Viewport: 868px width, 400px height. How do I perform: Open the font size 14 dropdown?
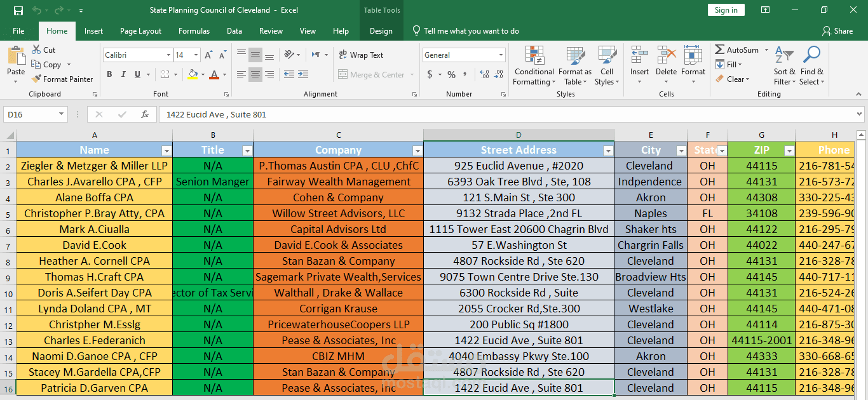(x=196, y=55)
